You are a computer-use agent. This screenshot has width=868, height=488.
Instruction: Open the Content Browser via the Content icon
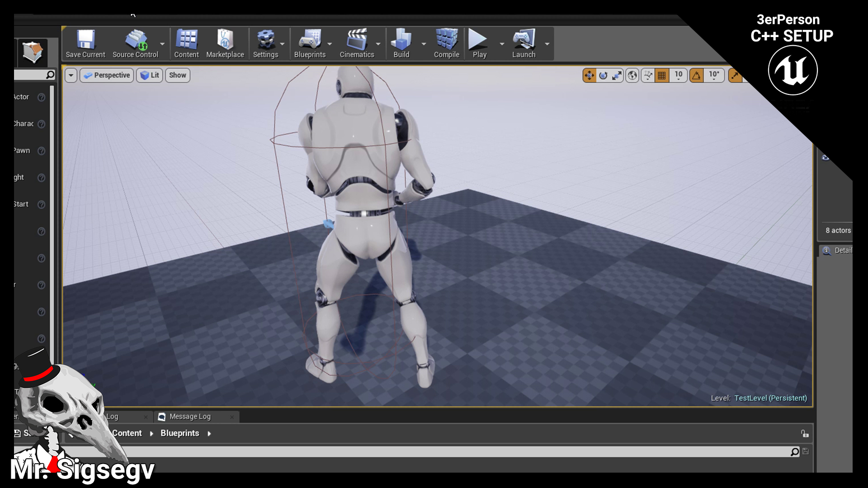[186, 43]
